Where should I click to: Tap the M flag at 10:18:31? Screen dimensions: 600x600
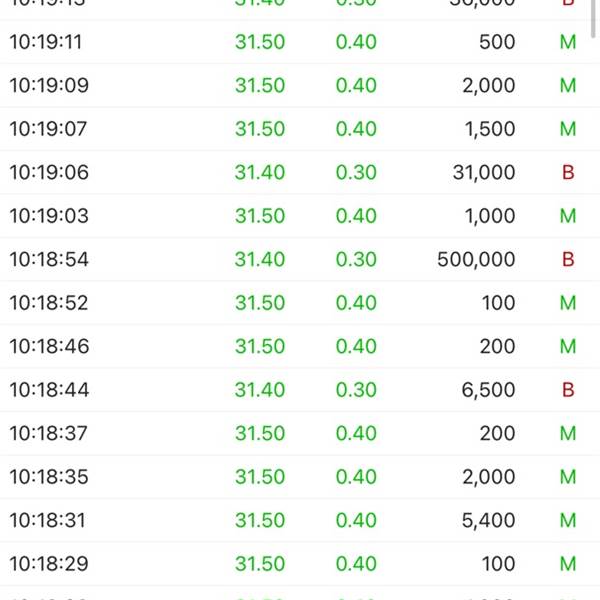click(x=568, y=520)
